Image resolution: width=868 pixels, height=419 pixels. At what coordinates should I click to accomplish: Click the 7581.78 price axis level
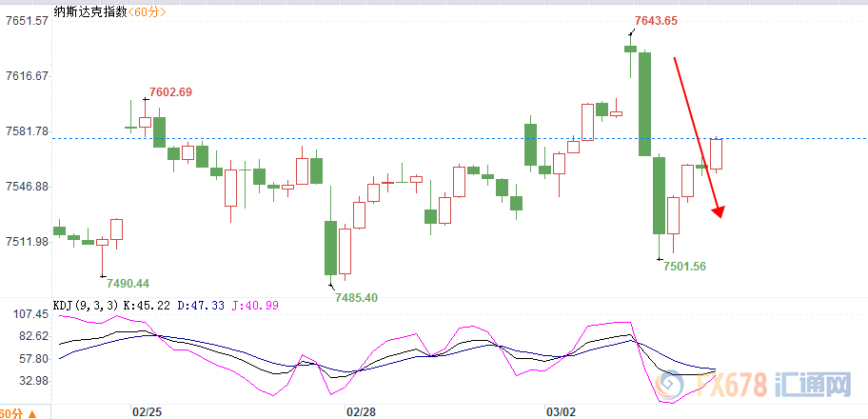click(27, 131)
